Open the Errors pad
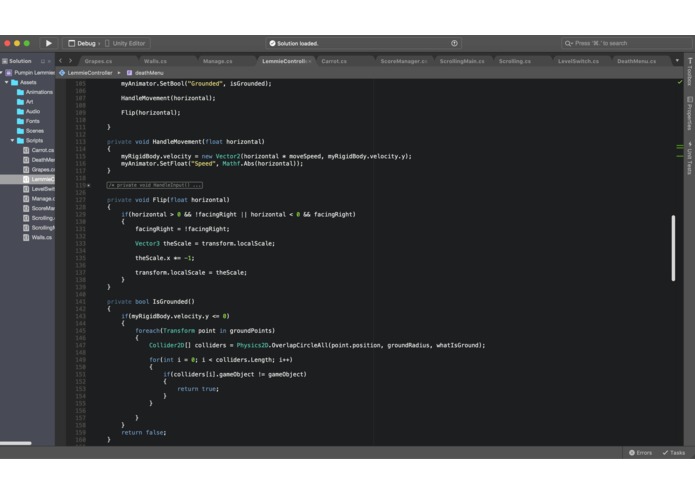Image resolution: width=695 pixels, height=494 pixels. click(640, 453)
